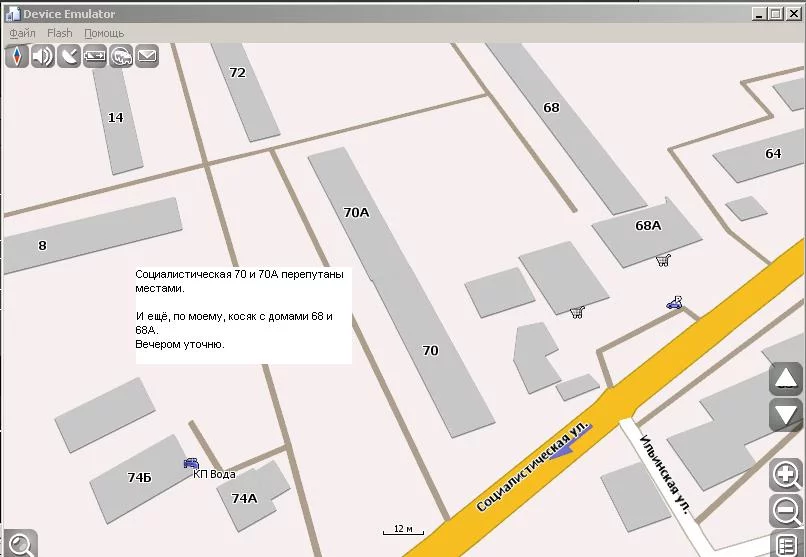Open messages envelope icon

coord(147,56)
